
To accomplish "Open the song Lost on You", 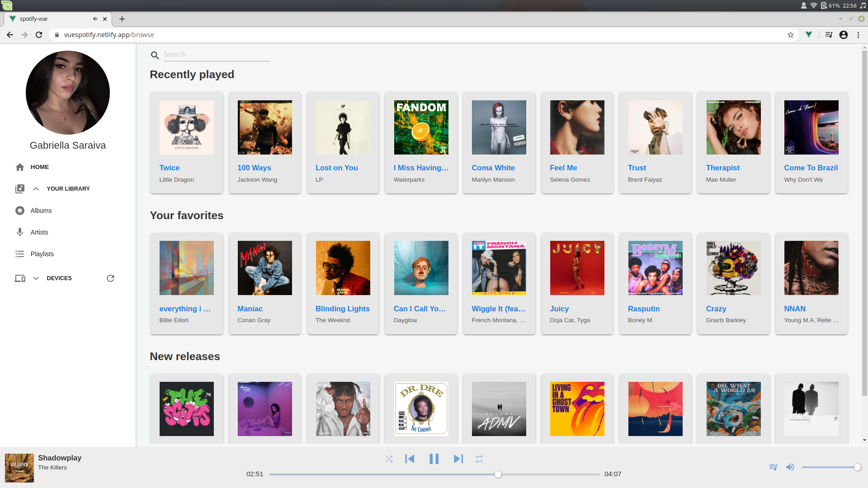I will pos(336,168).
